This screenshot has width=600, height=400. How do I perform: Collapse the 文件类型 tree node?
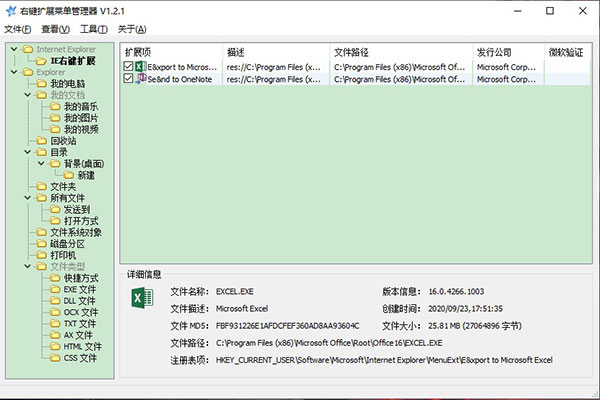click(x=28, y=266)
